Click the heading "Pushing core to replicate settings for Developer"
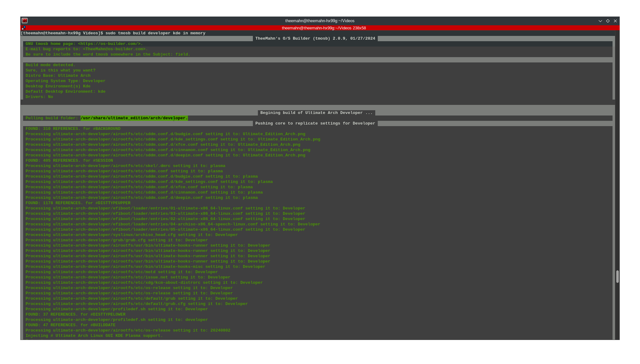This screenshot has height=364, width=640. click(315, 123)
